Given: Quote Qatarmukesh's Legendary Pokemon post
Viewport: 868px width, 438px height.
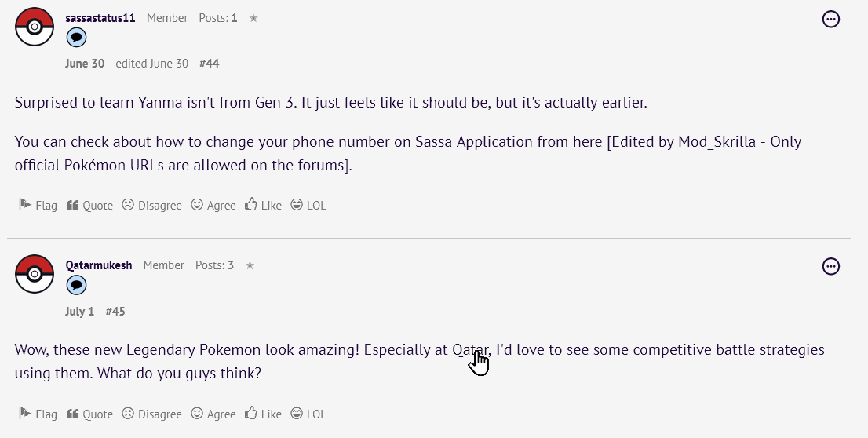Looking at the screenshot, I should (x=89, y=414).
